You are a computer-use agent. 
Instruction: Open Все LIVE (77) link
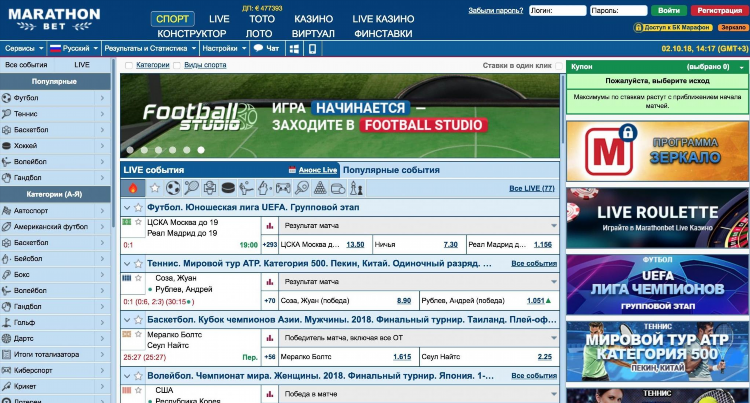531,189
